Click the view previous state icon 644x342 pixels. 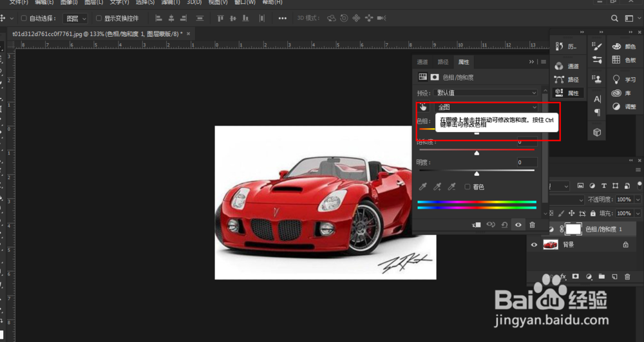coord(491,225)
